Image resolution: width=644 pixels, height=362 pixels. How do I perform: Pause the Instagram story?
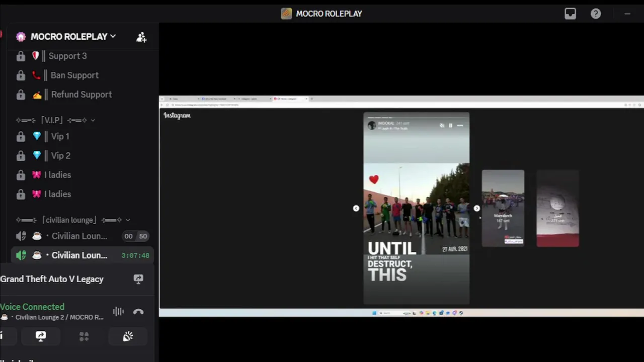[x=450, y=125]
